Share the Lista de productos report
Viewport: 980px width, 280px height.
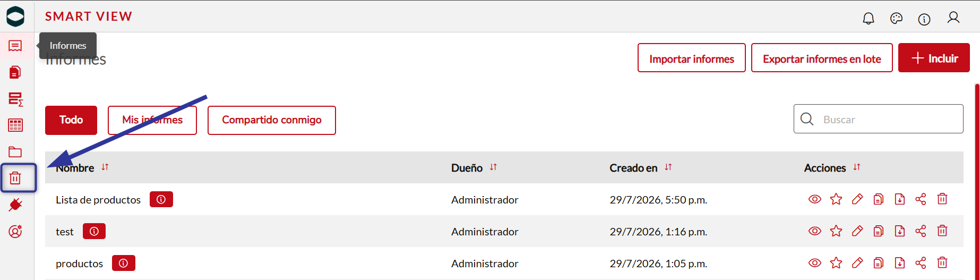[921, 199]
